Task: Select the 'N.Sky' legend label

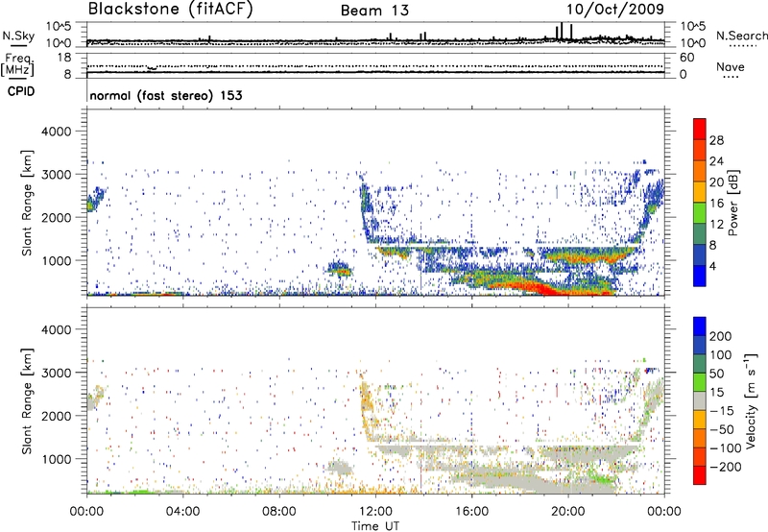Action: (x=18, y=36)
